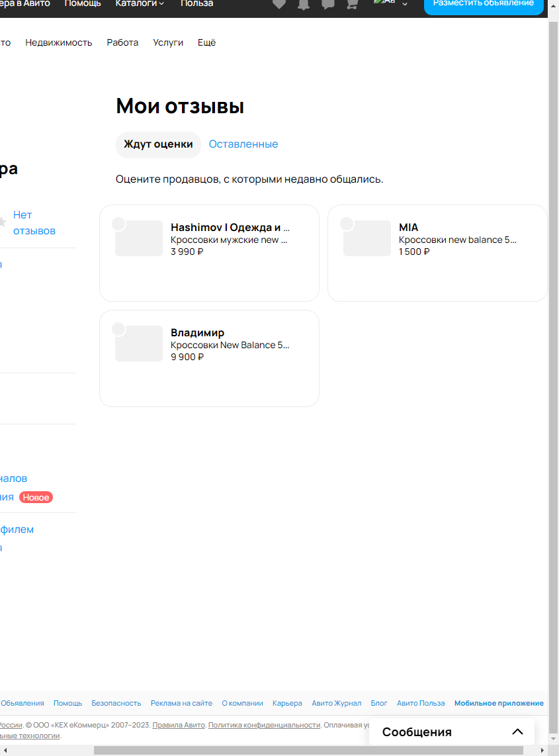Click the horizontal scrollbar thumb
559x756 pixels.
(308, 750)
